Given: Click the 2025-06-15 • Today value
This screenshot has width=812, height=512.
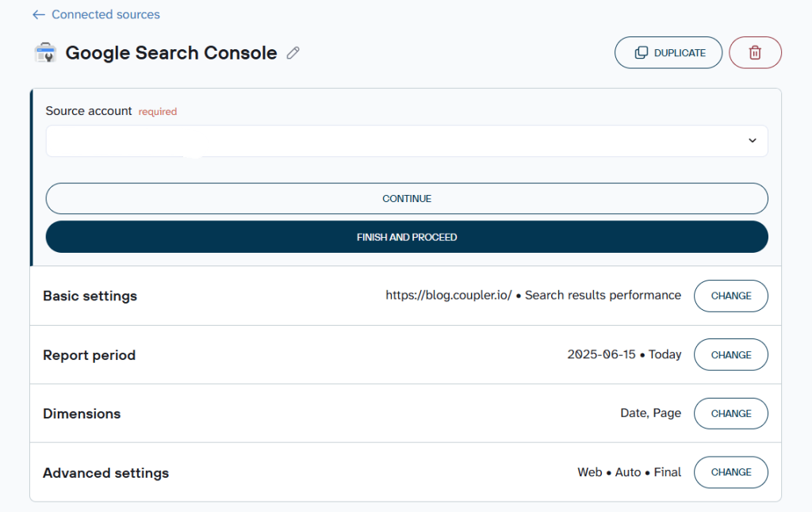Looking at the screenshot, I should pos(624,354).
